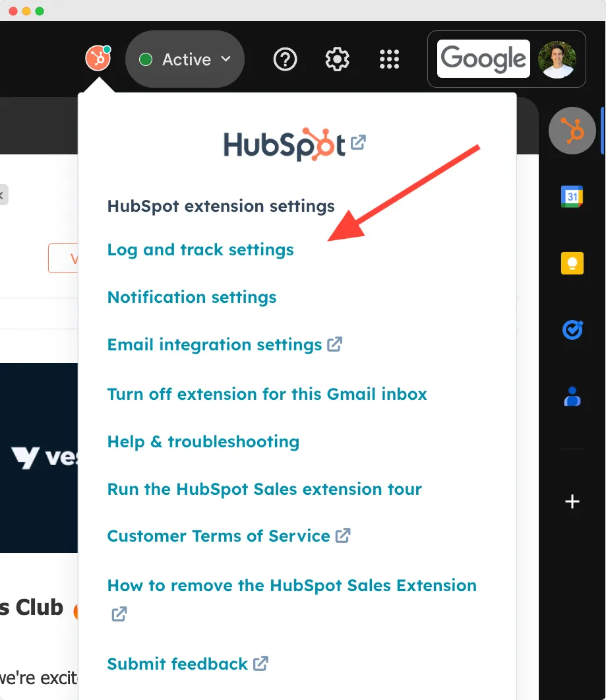Open Gmail settings with the gear icon

click(x=337, y=59)
